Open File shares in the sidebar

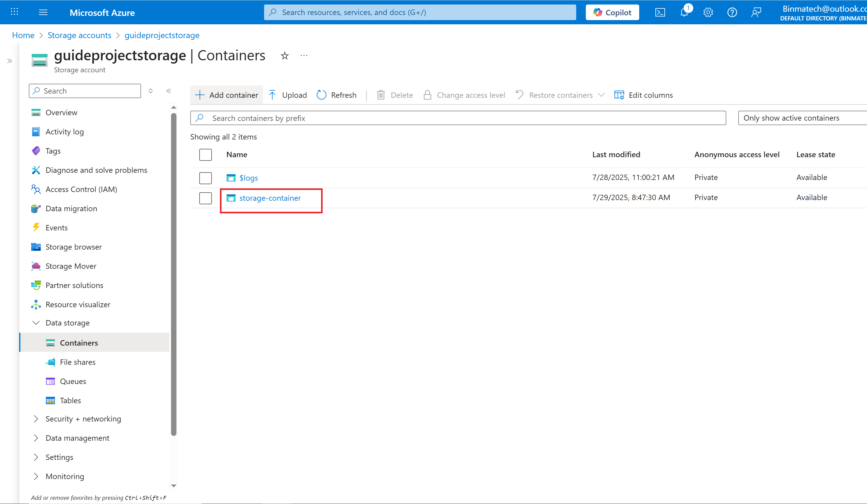tap(77, 362)
